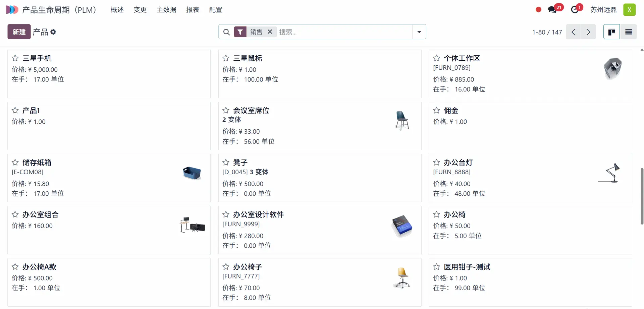Open the 主数据 menu
This screenshot has height=309, width=644.
pyautogui.click(x=166, y=10)
